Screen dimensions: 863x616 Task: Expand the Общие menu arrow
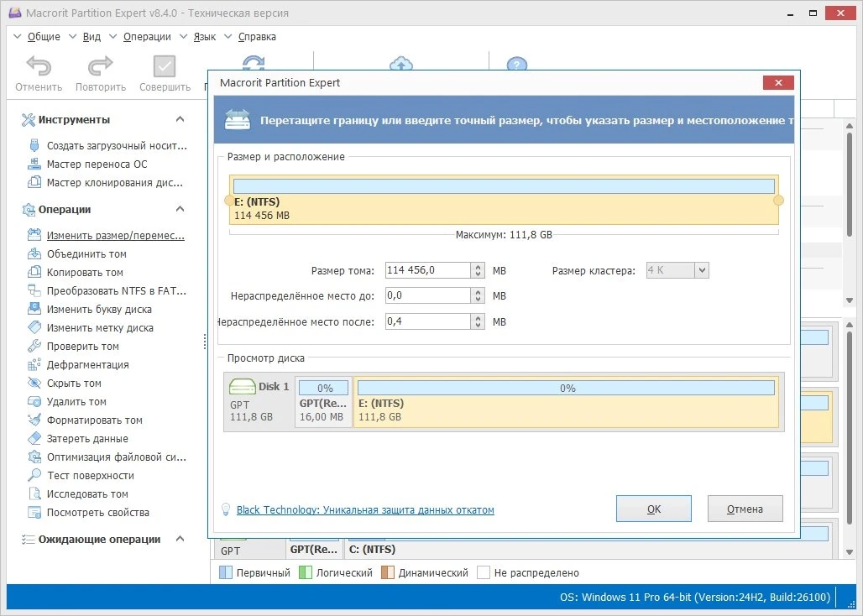tap(17, 37)
